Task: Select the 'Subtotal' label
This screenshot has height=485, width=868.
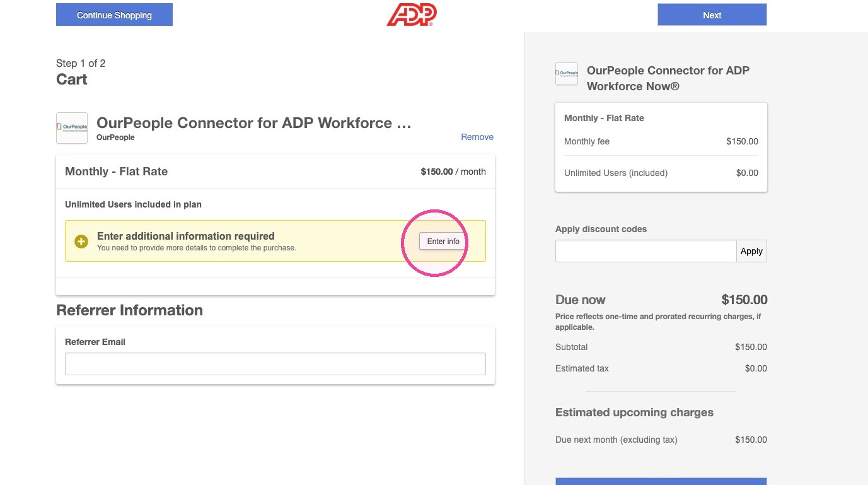Action: 572,347
